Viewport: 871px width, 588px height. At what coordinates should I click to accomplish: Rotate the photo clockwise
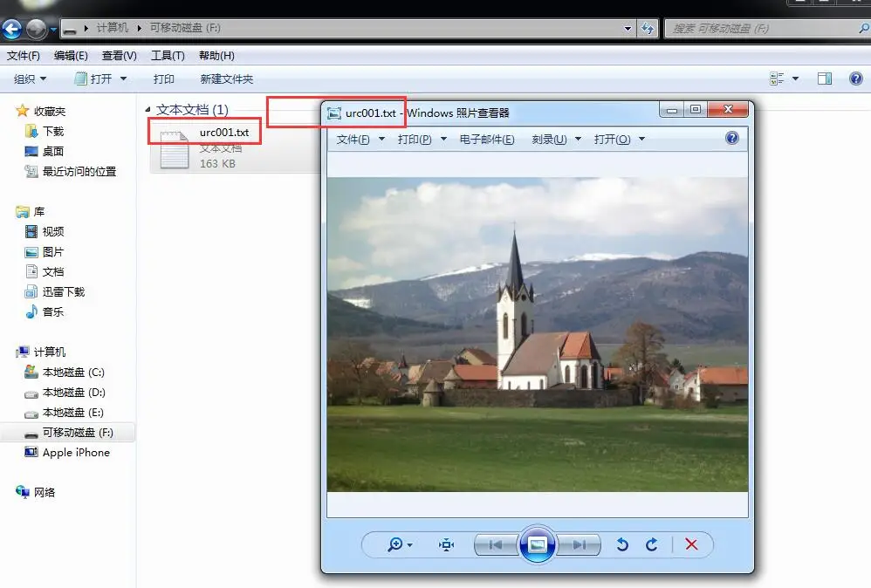point(652,544)
